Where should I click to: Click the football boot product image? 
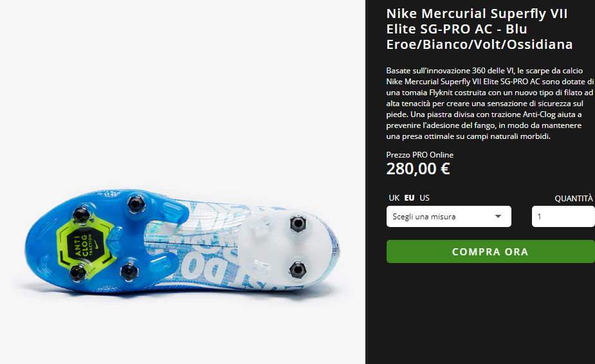tap(182, 243)
